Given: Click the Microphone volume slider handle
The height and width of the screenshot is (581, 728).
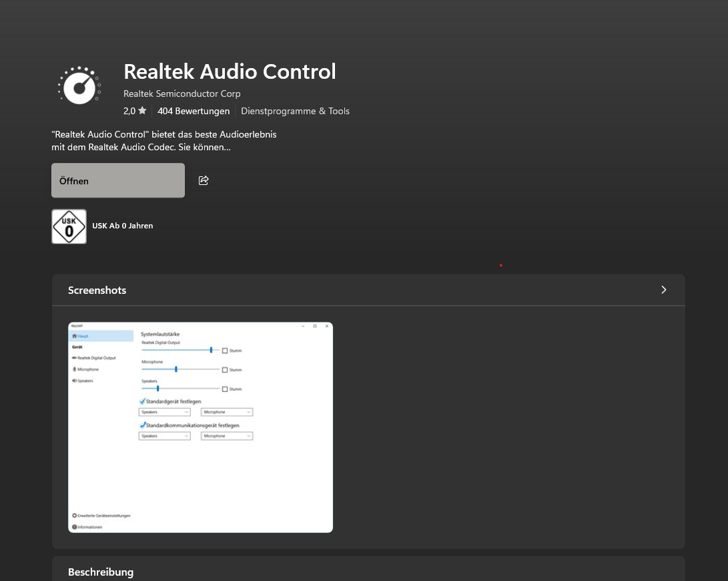Looking at the screenshot, I should [x=176, y=369].
